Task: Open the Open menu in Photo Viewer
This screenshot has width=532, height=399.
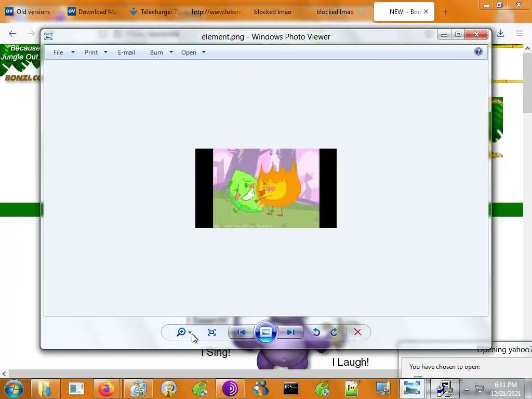Action: point(189,52)
